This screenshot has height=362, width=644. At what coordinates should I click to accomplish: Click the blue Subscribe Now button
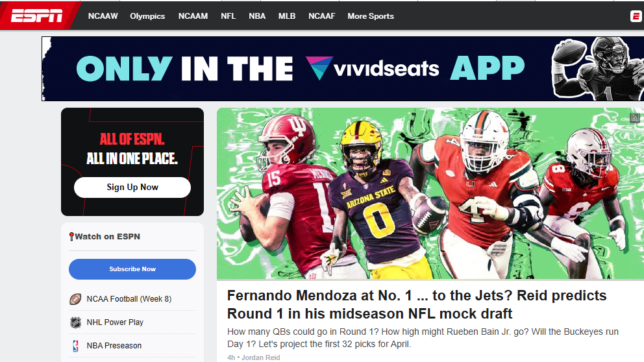tap(132, 269)
